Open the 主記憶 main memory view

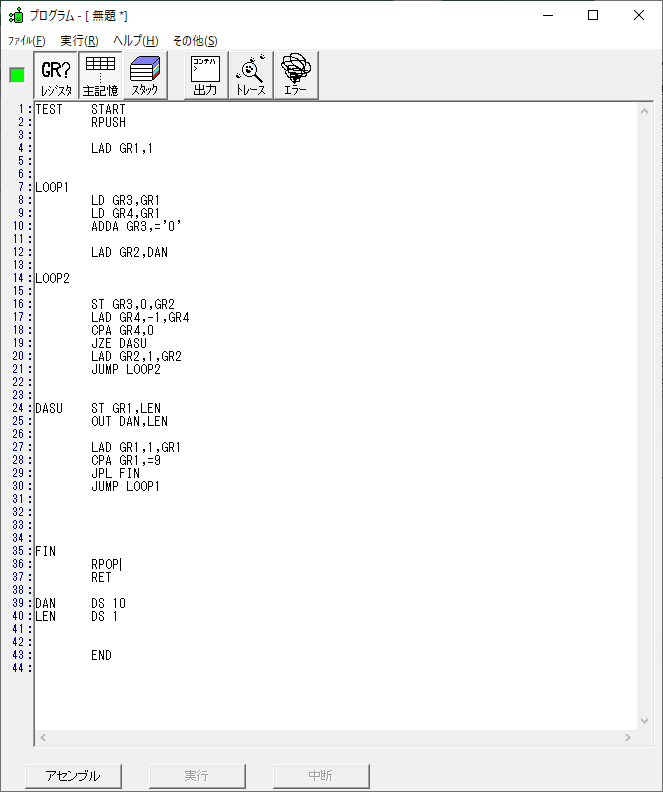(100, 75)
